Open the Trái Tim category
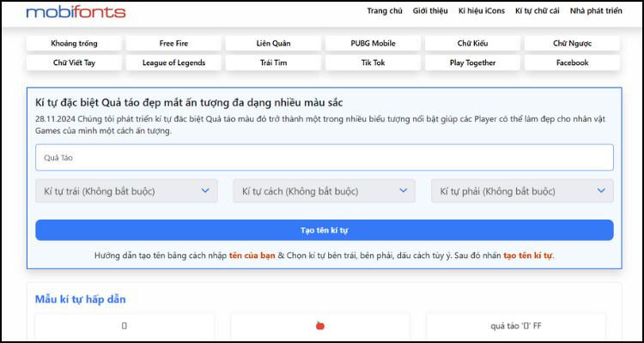The width and height of the screenshot is (644, 343). 273,63
